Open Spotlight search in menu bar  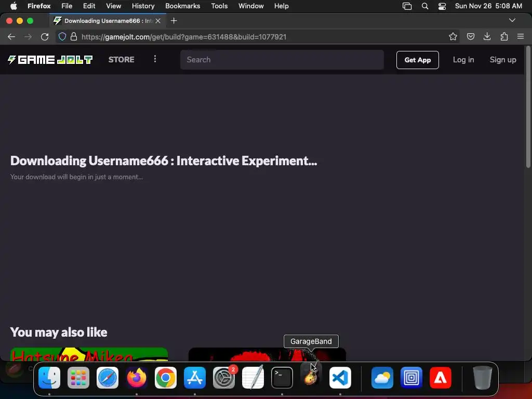pos(425,6)
